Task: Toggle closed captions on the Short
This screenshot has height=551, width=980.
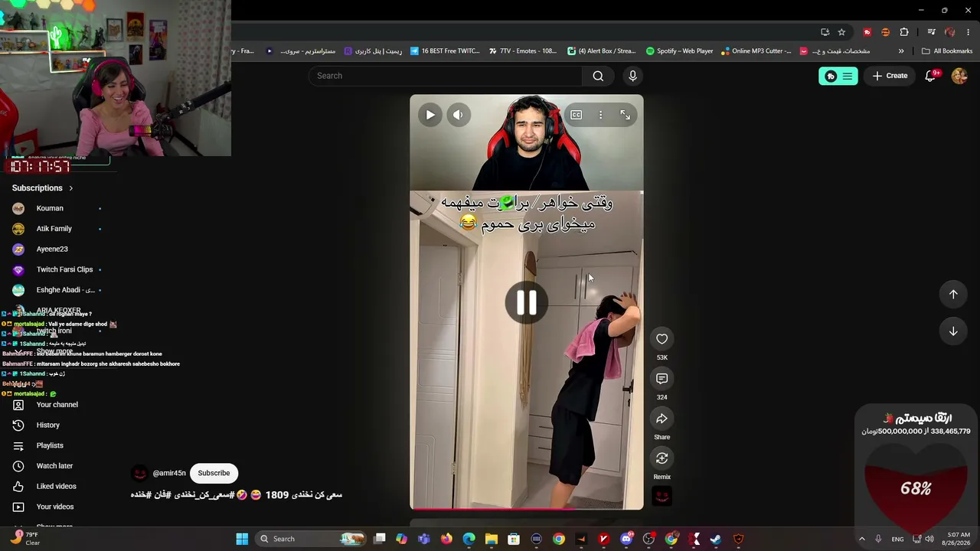Action: click(577, 115)
